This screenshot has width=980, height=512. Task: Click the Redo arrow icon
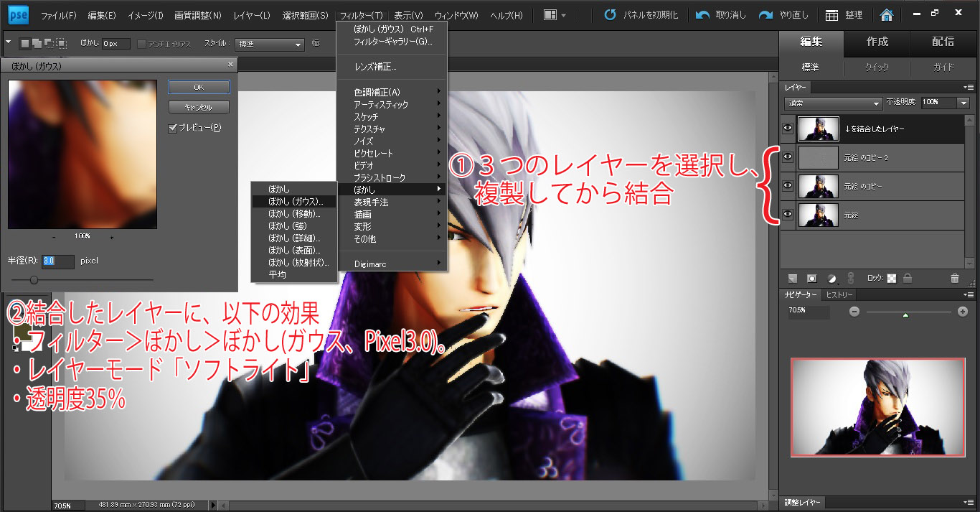tap(766, 14)
